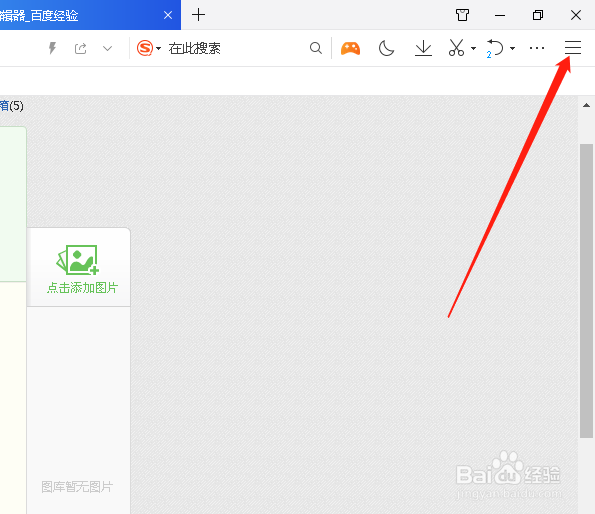Minimize the browser window

pyautogui.click(x=500, y=15)
